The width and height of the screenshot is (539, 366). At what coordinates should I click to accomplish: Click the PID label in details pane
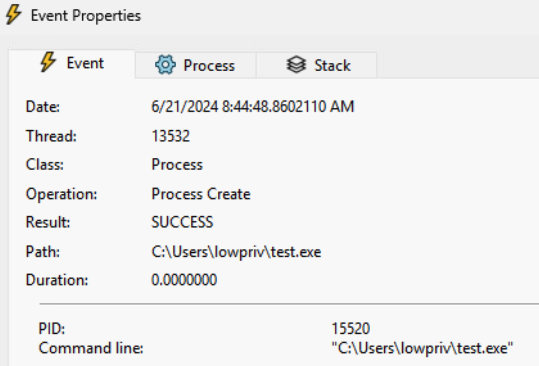coord(52,329)
